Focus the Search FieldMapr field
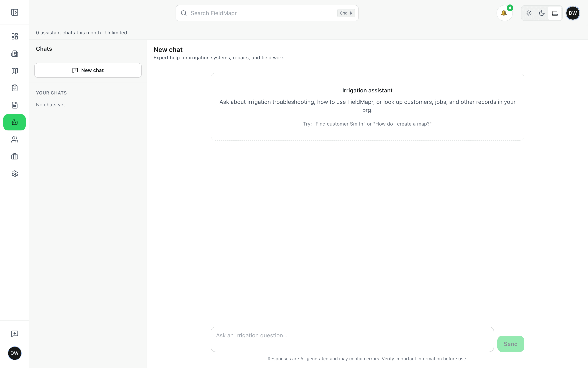Image resolution: width=588 pixels, height=368 pixels. [x=267, y=13]
